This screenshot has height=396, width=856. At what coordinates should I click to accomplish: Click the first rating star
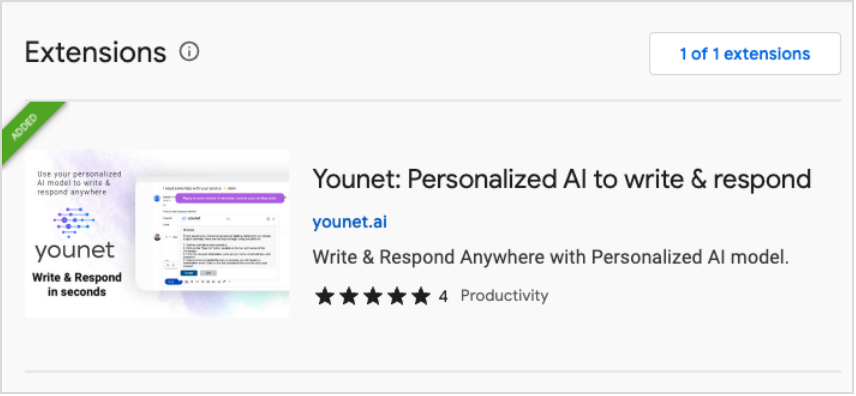[x=324, y=296]
